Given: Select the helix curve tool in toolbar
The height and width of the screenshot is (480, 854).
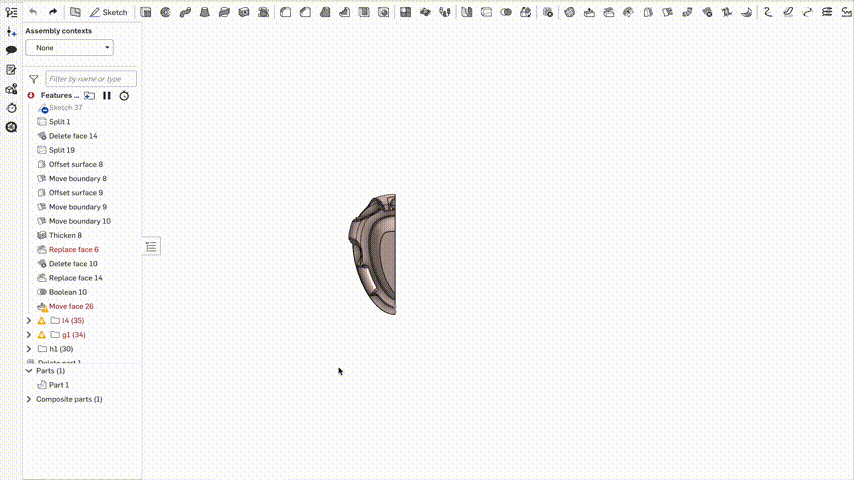Looking at the screenshot, I should click(827, 12).
